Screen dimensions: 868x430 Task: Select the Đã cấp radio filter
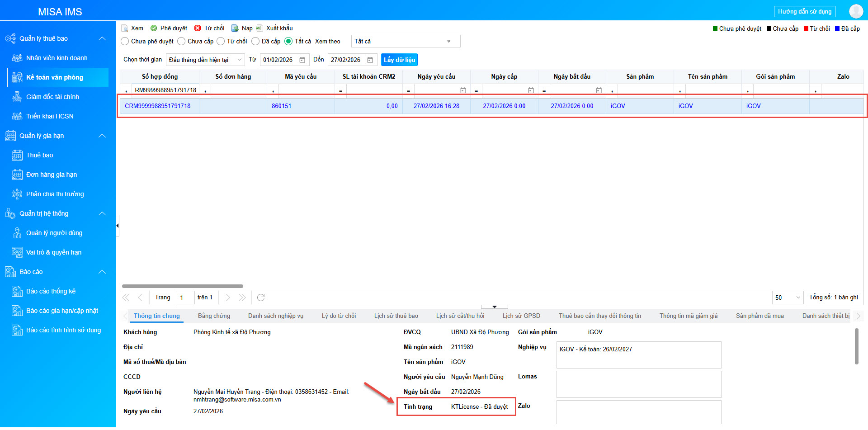pos(255,42)
